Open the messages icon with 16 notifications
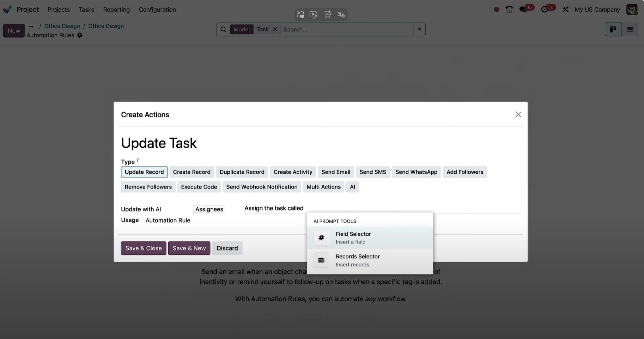644x339 pixels. pyautogui.click(x=523, y=10)
